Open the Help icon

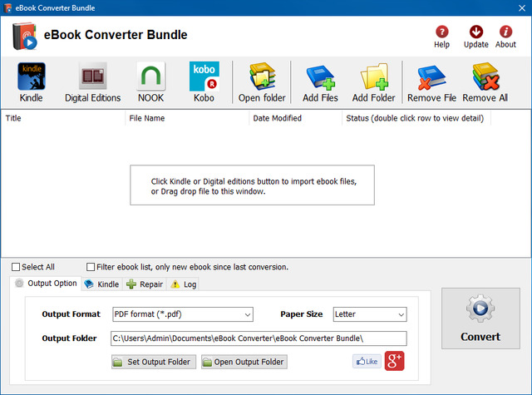(x=441, y=32)
